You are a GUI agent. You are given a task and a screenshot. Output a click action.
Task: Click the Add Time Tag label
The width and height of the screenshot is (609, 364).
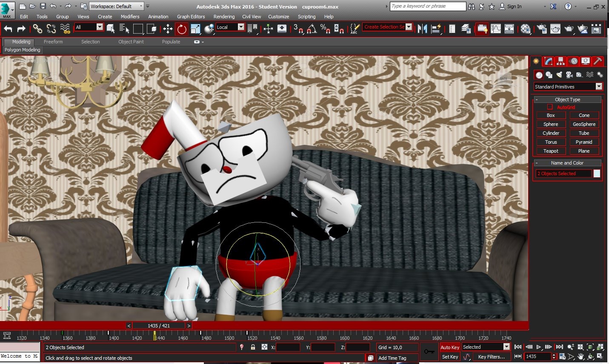(392, 358)
